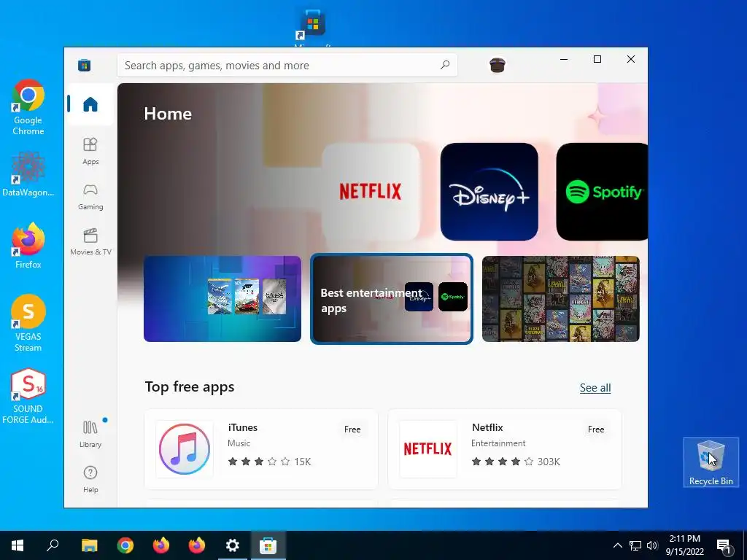Viewport: 747px width, 560px height.
Task: Click the See all link
Action: click(595, 388)
